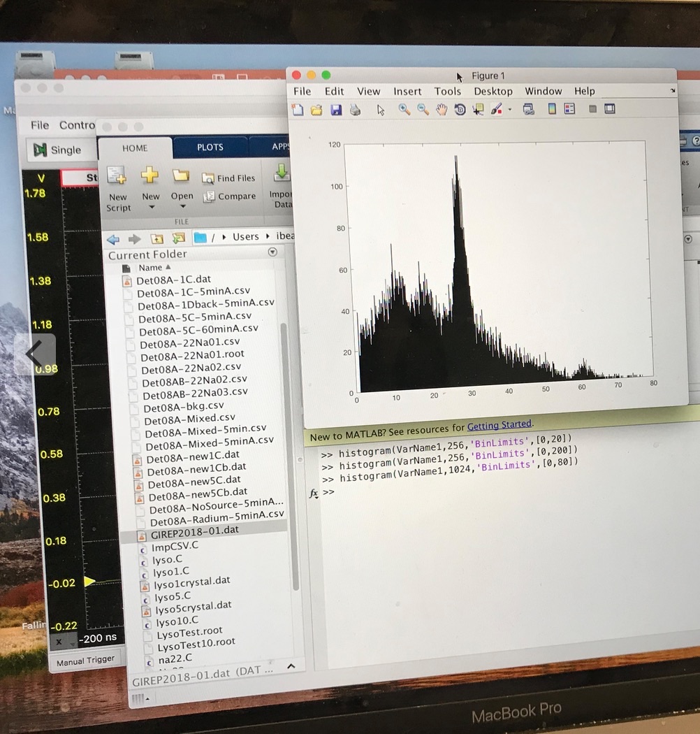Toggle the Insert Legend button
The height and width of the screenshot is (734, 700).
pos(569,109)
